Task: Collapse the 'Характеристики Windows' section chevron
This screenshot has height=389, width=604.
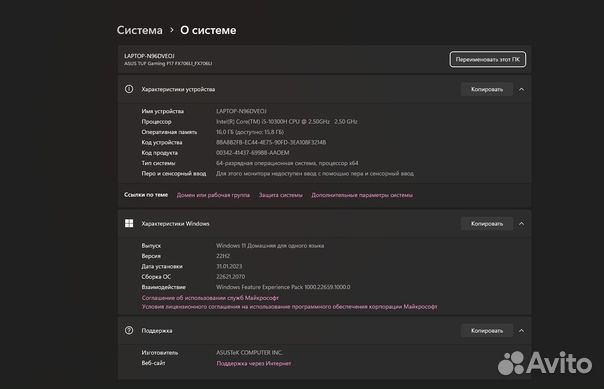Action: [x=521, y=224]
